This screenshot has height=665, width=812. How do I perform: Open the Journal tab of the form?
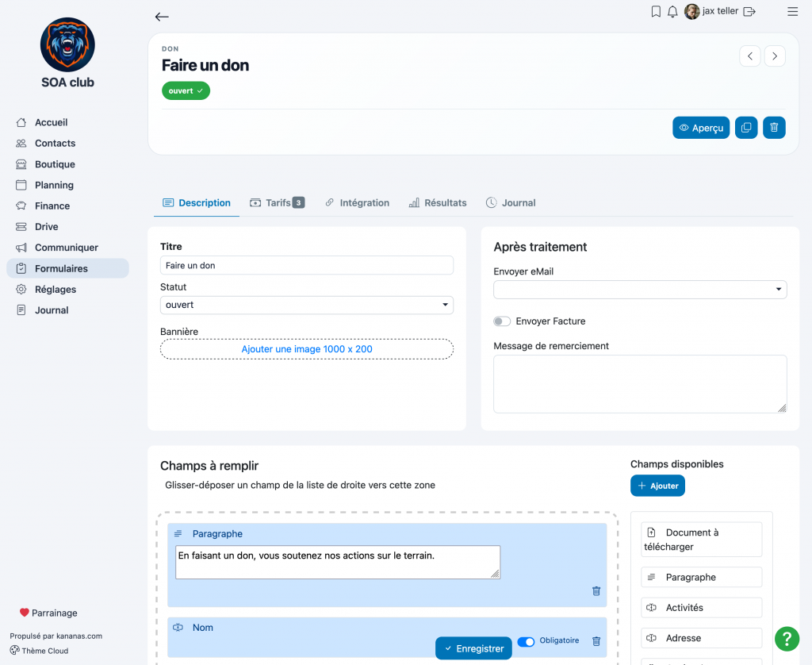click(511, 202)
